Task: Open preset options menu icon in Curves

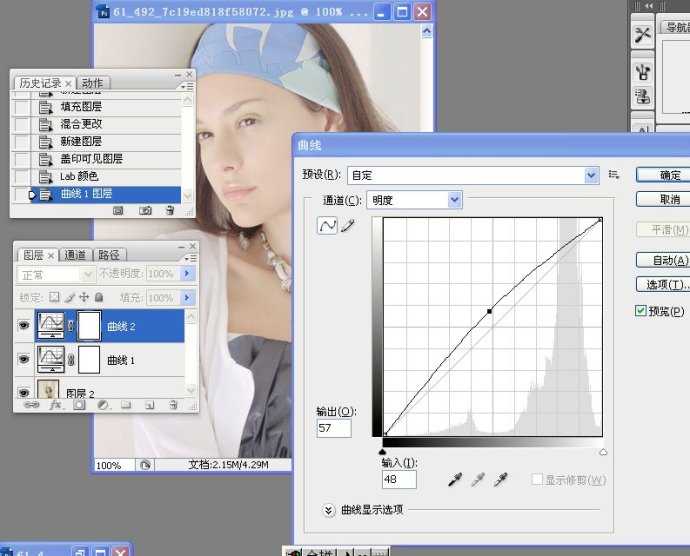Action: pos(614,174)
